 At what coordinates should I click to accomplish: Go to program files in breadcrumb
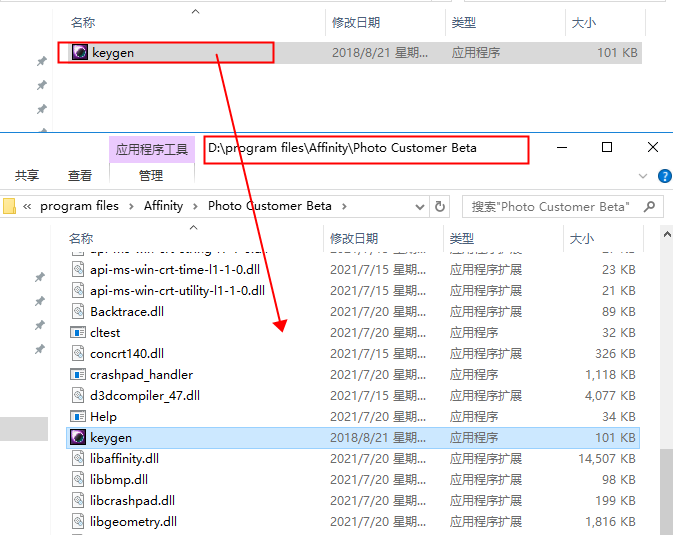(x=79, y=206)
